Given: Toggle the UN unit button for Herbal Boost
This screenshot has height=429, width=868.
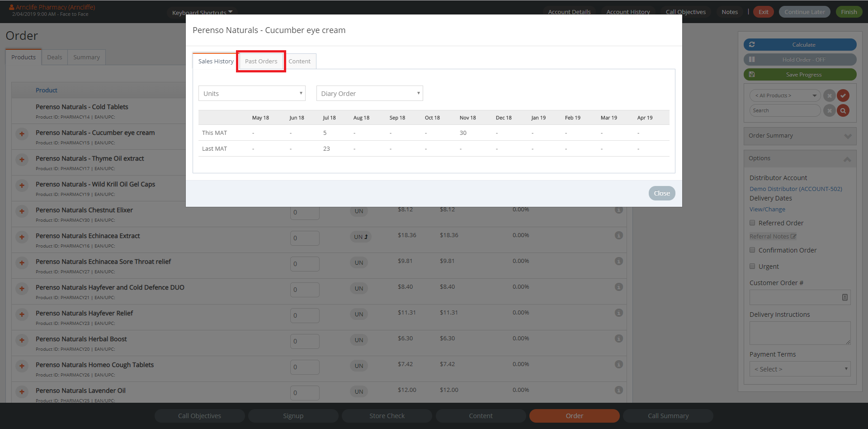Looking at the screenshot, I should tap(359, 340).
